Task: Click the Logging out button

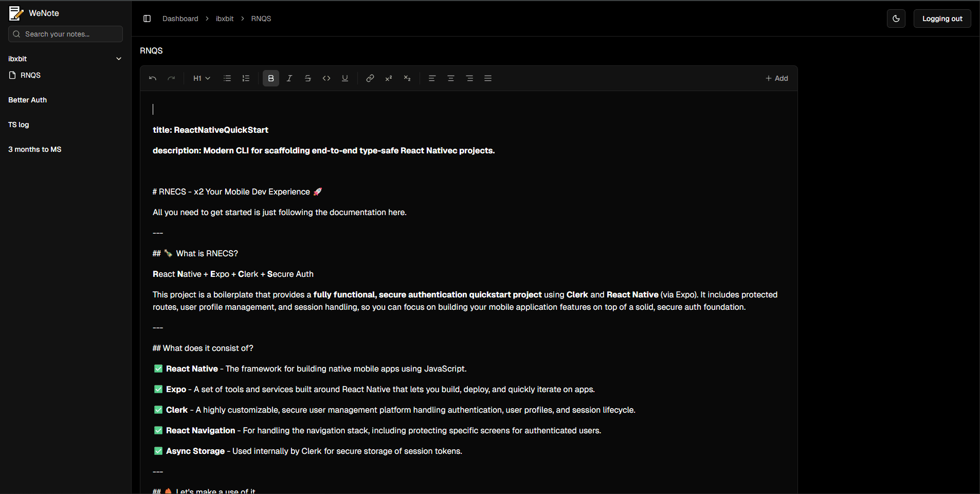Action: pyautogui.click(x=942, y=19)
